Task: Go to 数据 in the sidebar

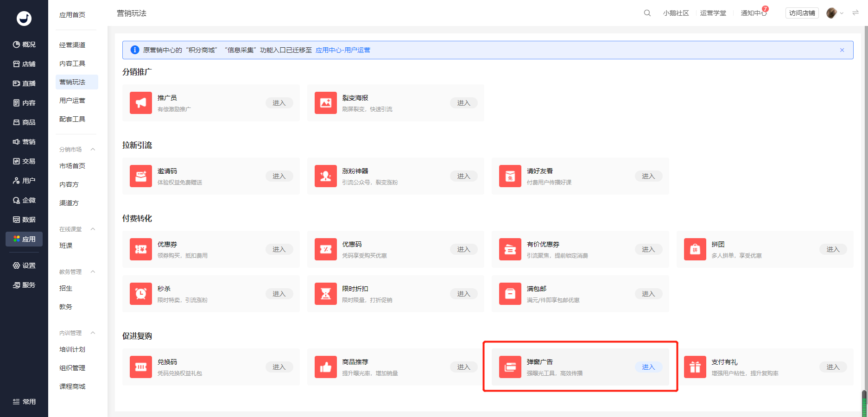Action: click(24, 220)
